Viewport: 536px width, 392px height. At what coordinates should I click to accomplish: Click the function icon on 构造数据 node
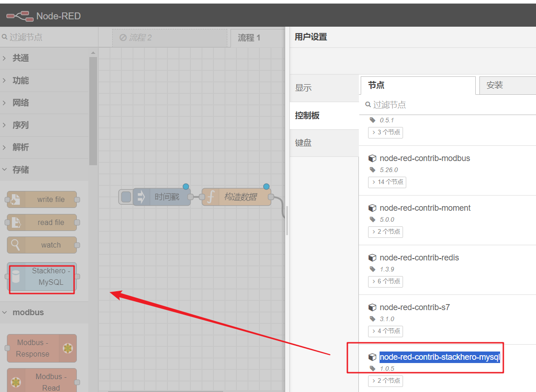click(211, 197)
